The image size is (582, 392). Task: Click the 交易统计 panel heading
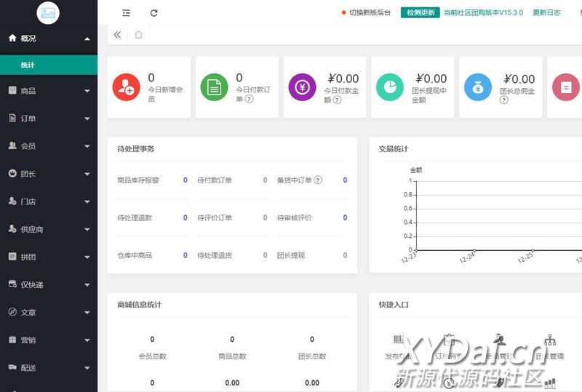coord(393,149)
